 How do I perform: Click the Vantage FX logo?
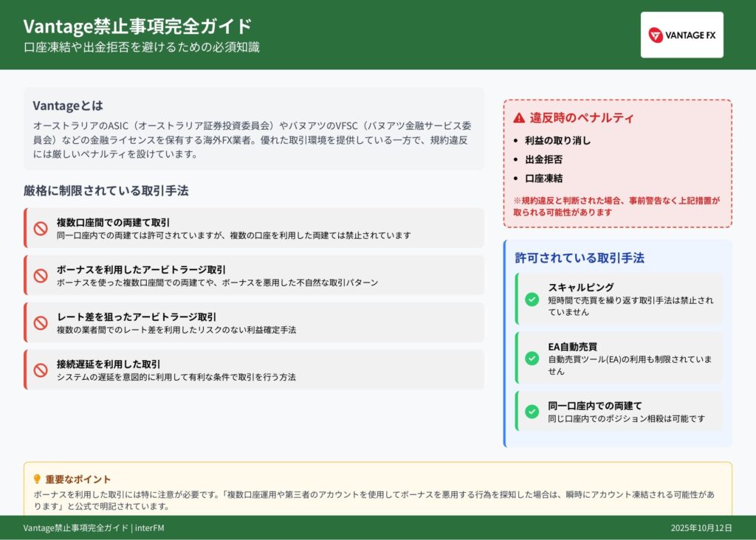coord(681,35)
